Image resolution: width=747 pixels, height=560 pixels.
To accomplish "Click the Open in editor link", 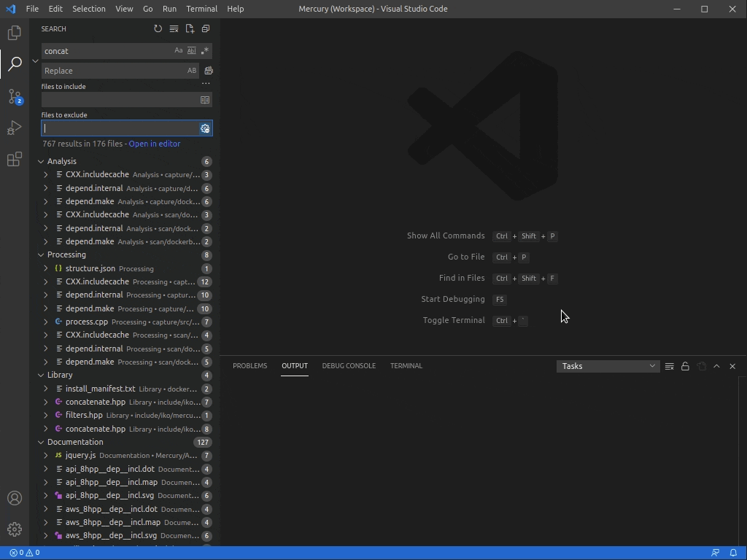I will coord(154,144).
